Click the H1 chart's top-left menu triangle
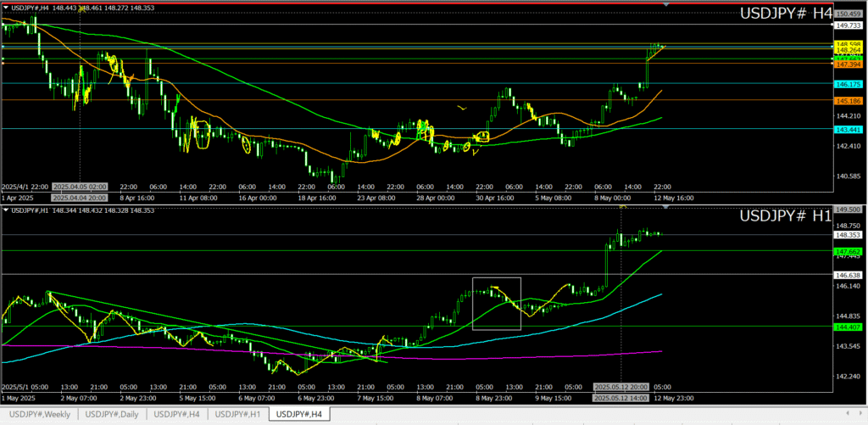The image size is (868, 425). [x=6, y=210]
